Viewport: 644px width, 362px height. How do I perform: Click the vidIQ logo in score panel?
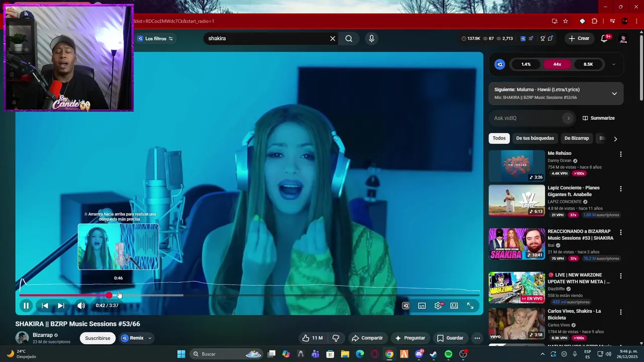500,64
